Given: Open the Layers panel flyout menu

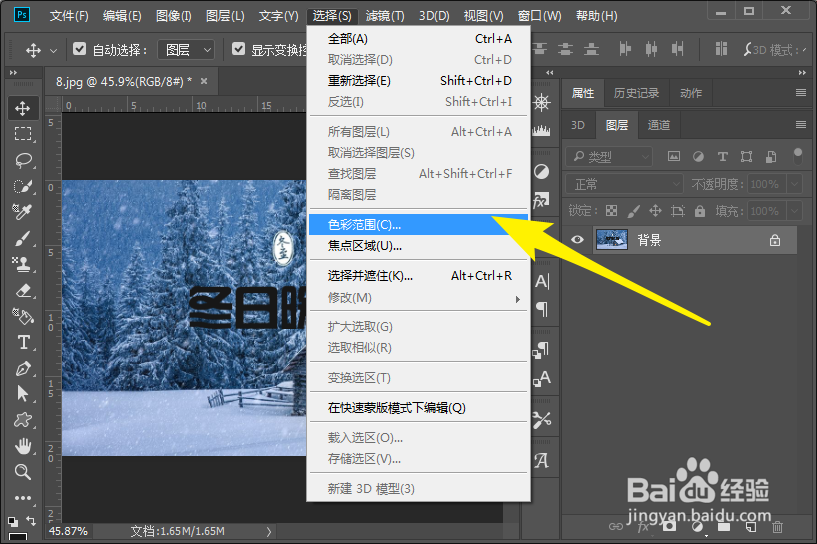Looking at the screenshot, I should pyautogui.click(x=801, y=125).
